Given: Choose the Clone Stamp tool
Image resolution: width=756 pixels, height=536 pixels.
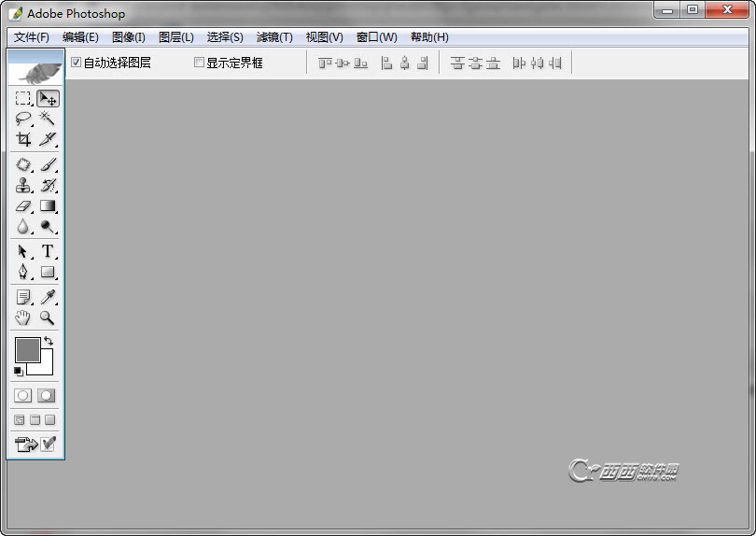Looking at the screenshot, I should click(x=22, y=185).
